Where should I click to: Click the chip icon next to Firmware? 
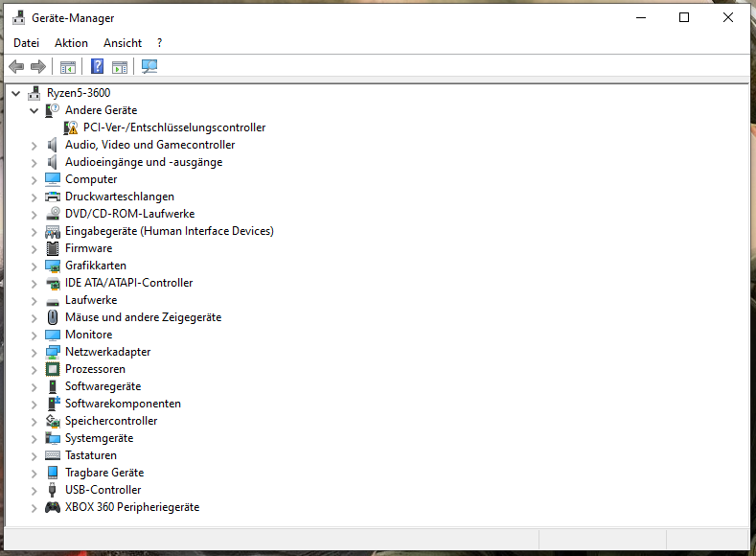[53, 248]
